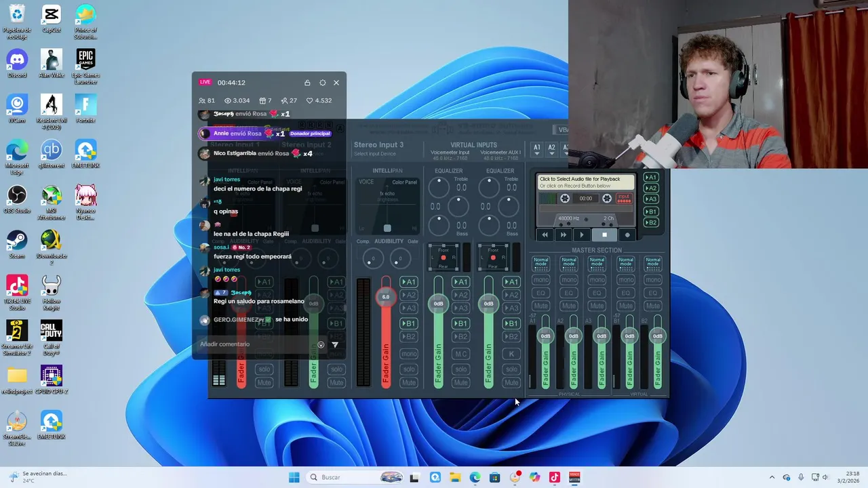This screenshot has height=488, width=868.
Task: Open the A2 hardware out dropdown
Action: pyautogui.click(x=552, y=149)
